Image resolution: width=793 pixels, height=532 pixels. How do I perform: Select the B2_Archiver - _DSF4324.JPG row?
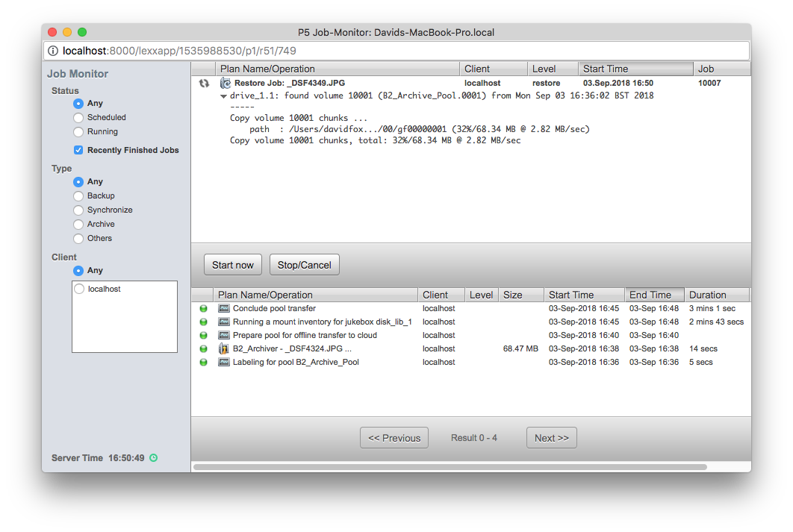tap(471, 348)
